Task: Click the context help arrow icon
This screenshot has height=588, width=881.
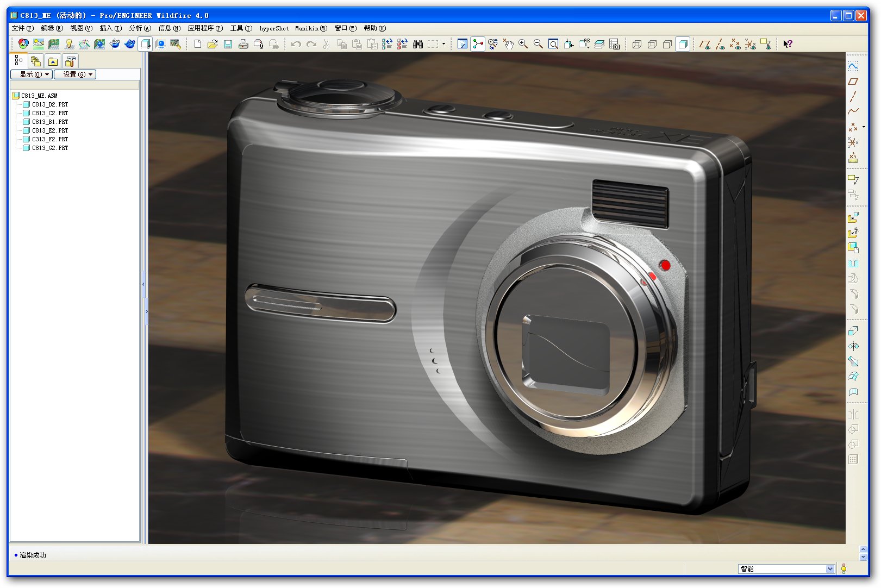Action: click(788, 44)
